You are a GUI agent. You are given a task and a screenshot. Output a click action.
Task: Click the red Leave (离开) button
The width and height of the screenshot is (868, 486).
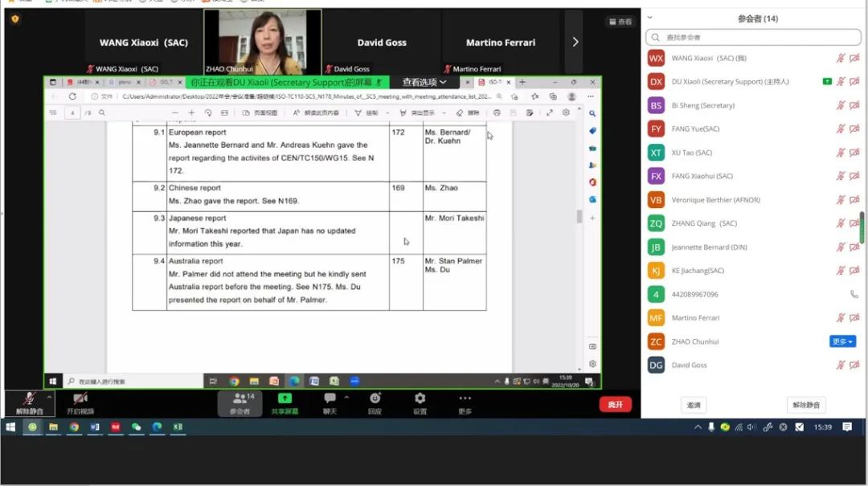615,404
